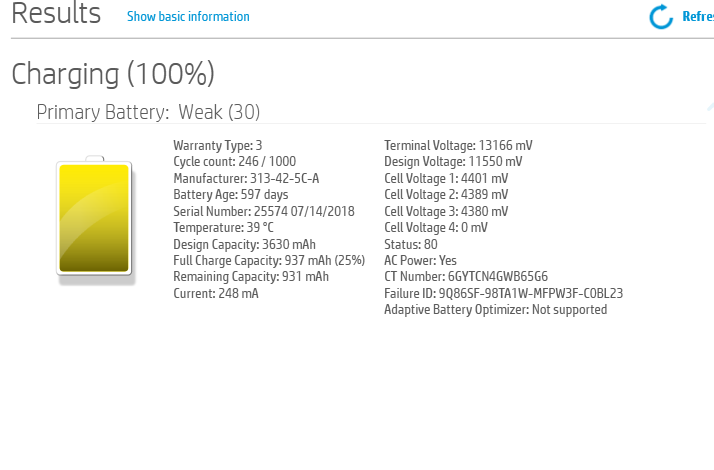Select Terminal Voltage: 13166 mV

click(458, 145)
